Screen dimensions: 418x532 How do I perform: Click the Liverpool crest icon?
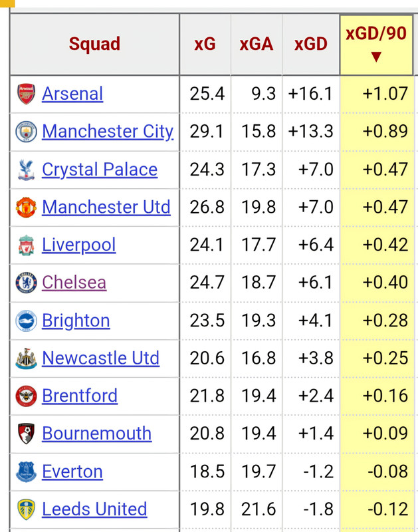pos(26,245)
